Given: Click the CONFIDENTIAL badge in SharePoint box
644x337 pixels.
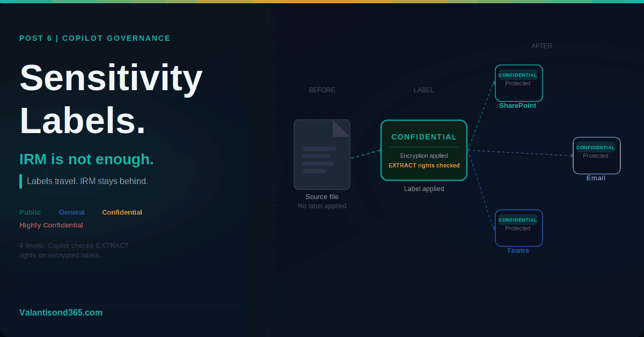Looking at the screenshot, I should pos(518,75).
